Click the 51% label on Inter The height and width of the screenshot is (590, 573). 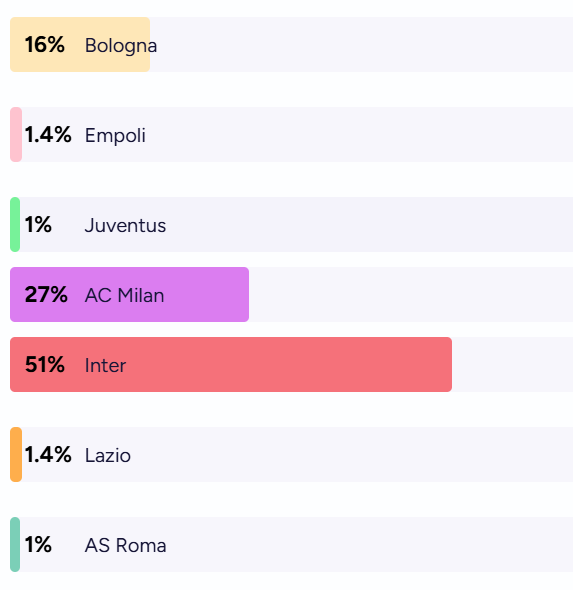(44, 365)
